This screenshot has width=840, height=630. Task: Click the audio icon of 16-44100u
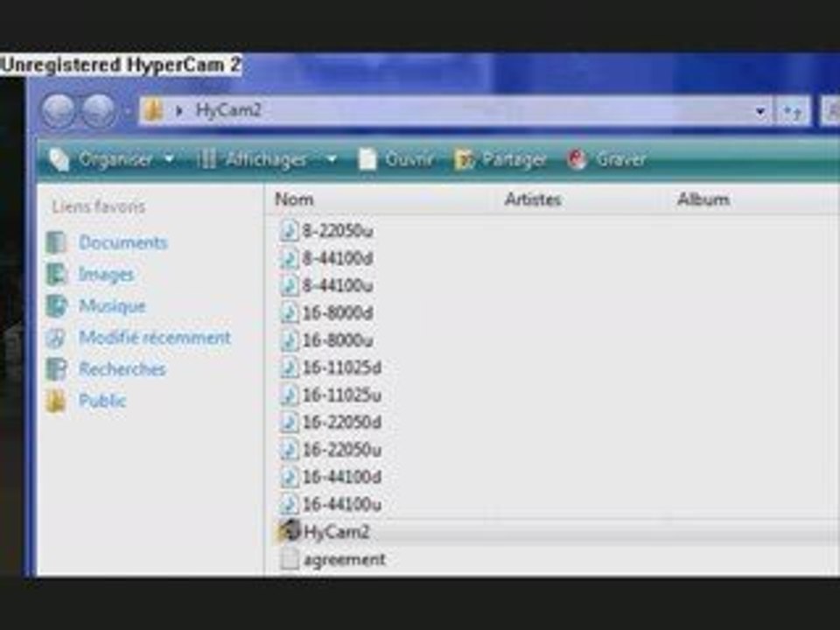[x=290, y=504]
